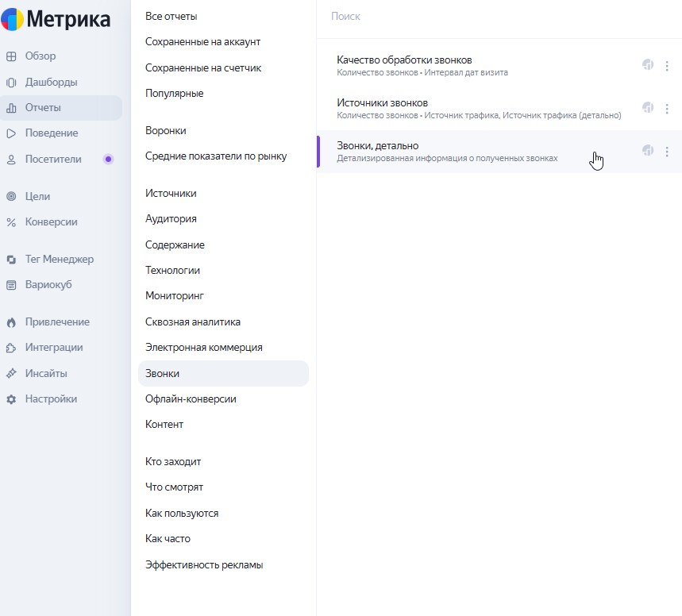
Task: Click the Поведение play icon
Action: (11, 133)
